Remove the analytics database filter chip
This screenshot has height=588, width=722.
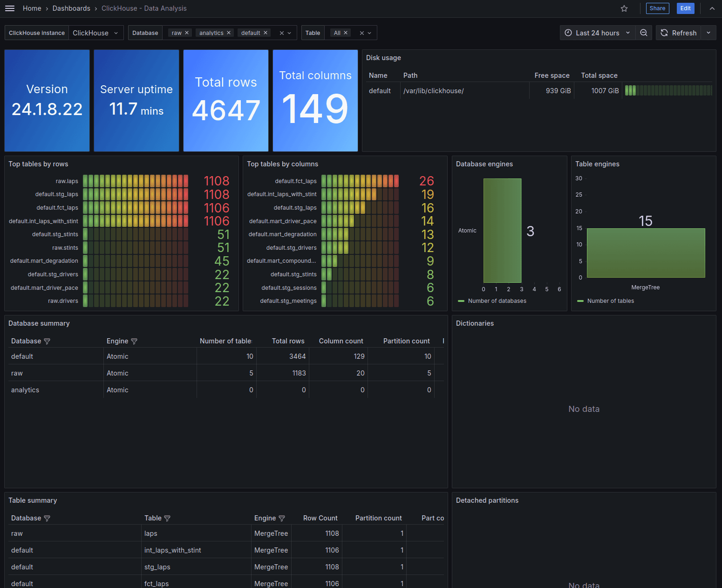click(229, 33)
